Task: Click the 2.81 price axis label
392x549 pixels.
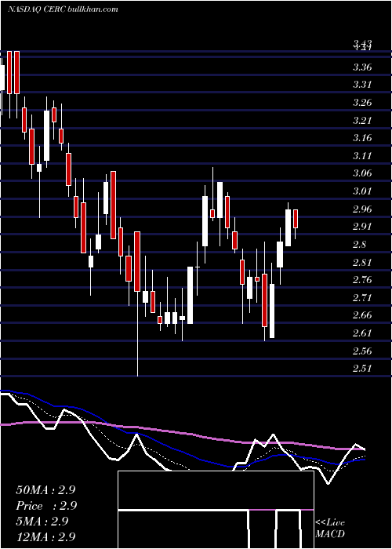Action: (x=362, y=262)
